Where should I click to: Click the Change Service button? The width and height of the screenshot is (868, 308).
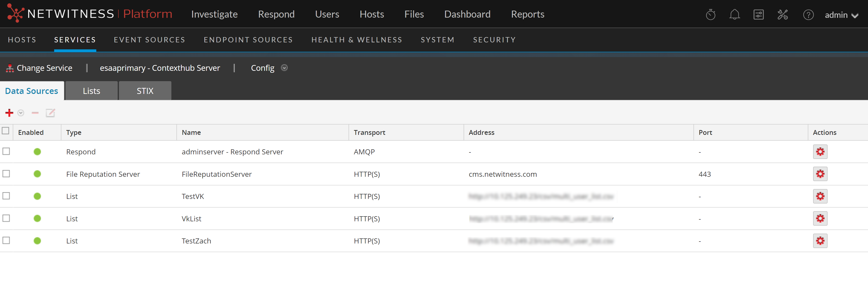click(x=39, y=68)
